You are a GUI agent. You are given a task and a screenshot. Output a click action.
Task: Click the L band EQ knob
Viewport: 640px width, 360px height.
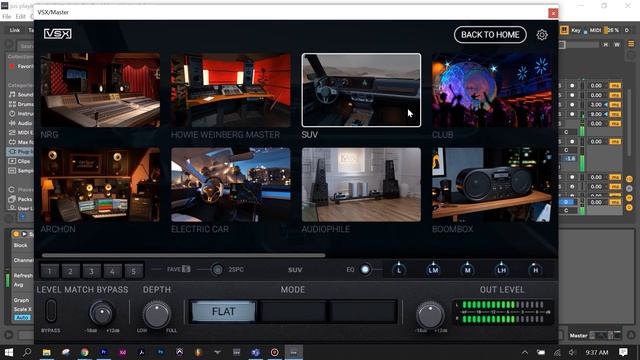point(399,269)
